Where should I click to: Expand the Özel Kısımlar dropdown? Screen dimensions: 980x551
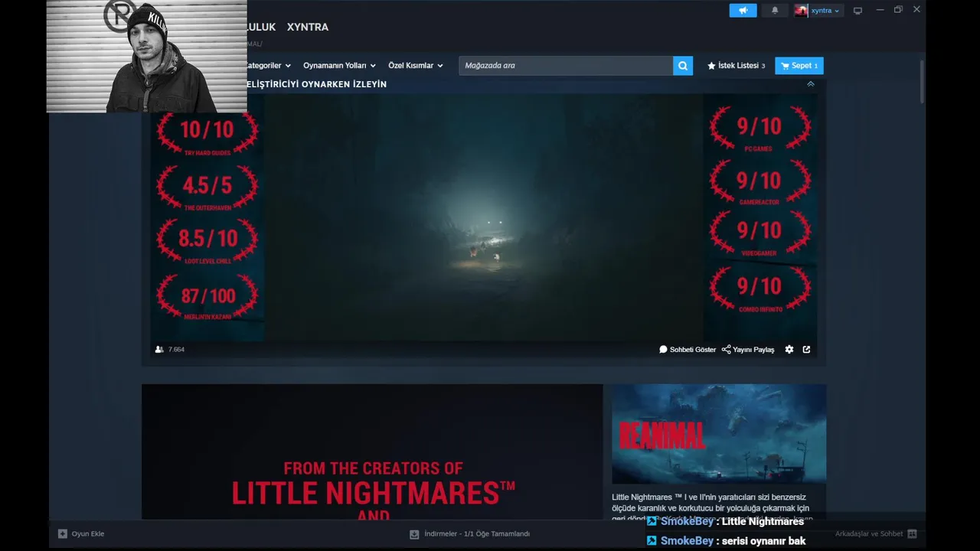[x=415, y=66]
